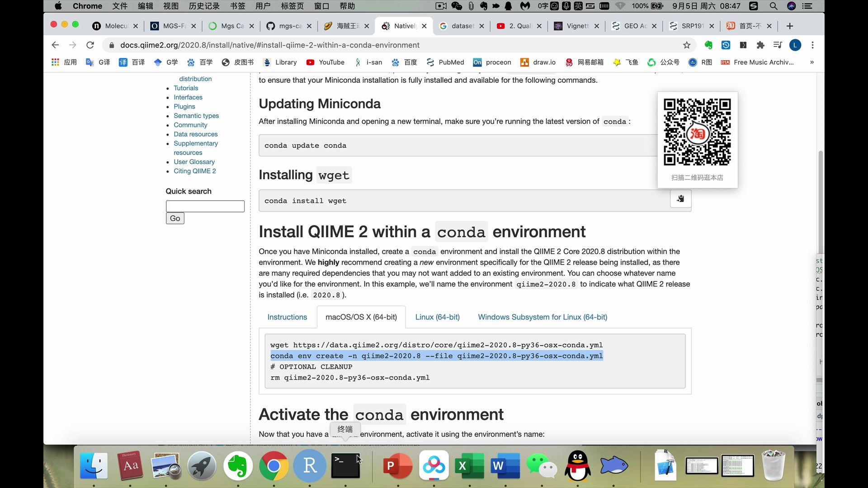The image size is (868, 488).
Task: Reload the current page
Action: click(x=90, y=45)
